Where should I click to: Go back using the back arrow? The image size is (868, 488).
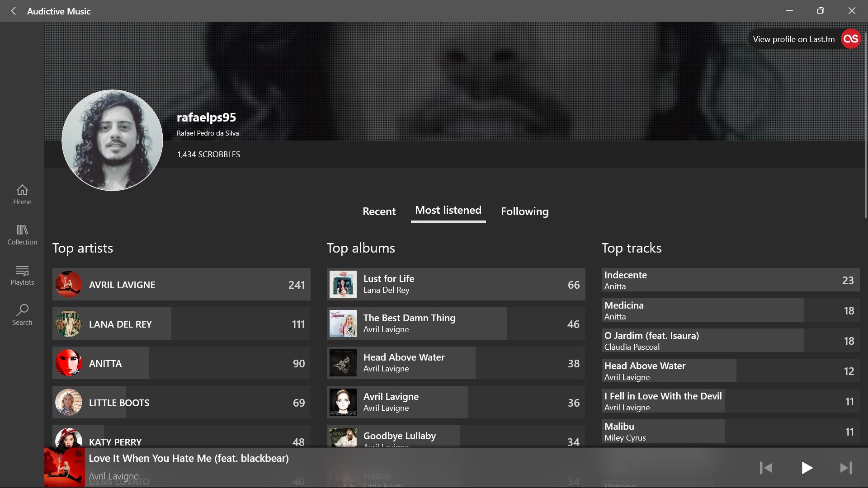pos(14,11)
